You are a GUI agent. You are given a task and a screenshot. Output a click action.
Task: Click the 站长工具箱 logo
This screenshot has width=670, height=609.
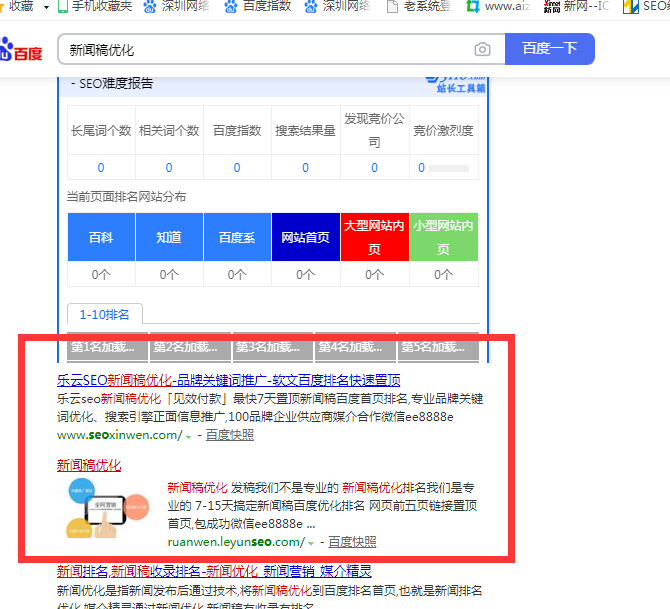[456, 85]
